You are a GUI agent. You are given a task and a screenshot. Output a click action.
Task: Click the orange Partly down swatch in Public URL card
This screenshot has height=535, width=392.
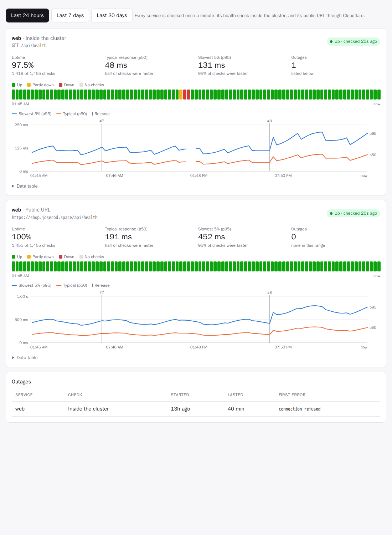pos(29,257)
